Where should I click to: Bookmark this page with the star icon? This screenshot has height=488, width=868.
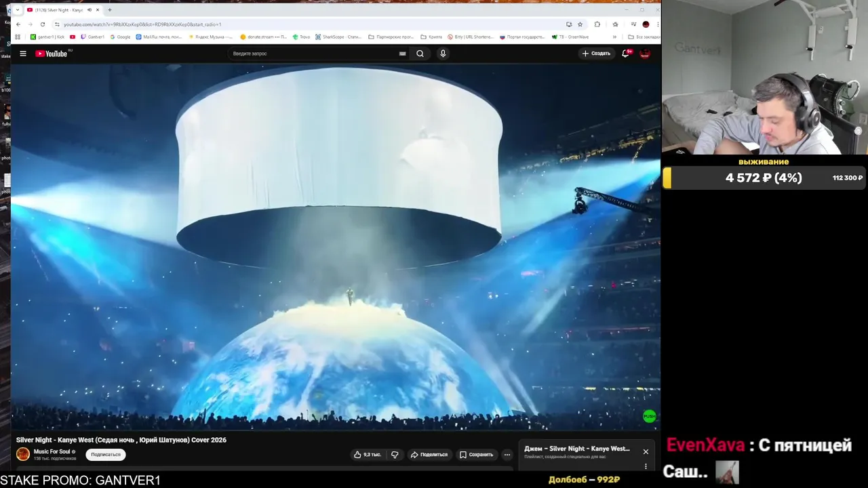(580, 24)
